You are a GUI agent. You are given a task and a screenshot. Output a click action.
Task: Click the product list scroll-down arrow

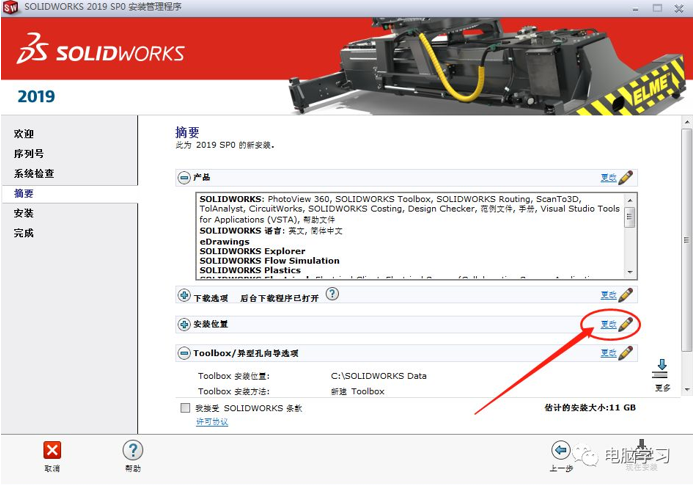(x=630, y=272)
